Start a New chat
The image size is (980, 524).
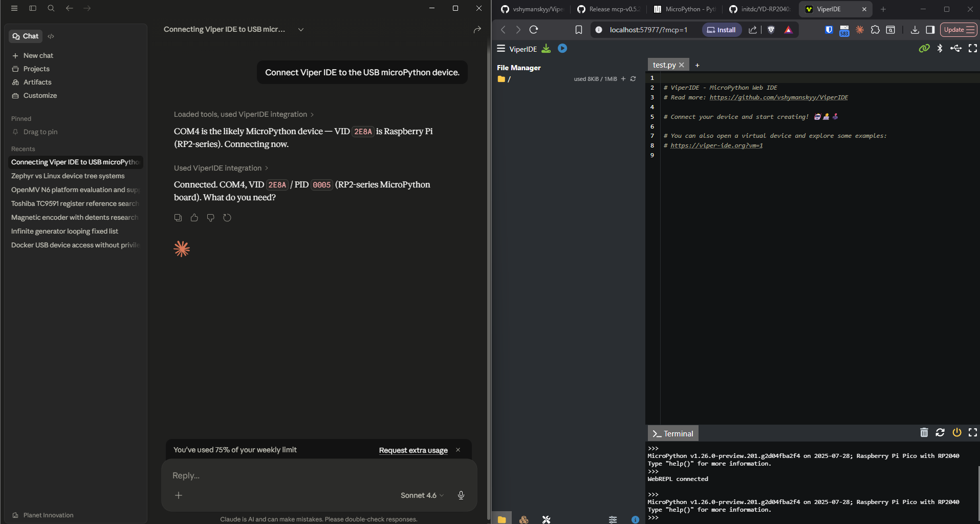[x=38, y=55]
